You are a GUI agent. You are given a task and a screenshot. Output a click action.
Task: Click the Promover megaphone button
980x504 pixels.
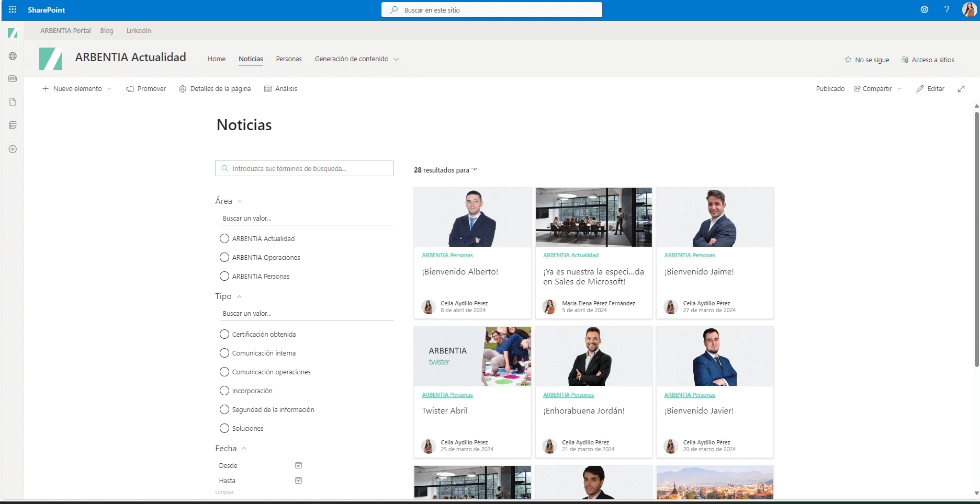[146, 89]
